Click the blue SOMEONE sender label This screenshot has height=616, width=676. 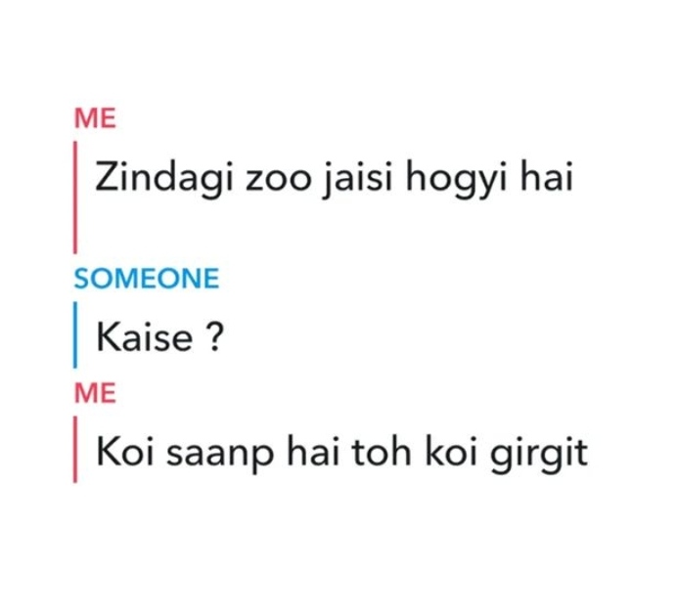pyautogui.click(x=147, y=279)
